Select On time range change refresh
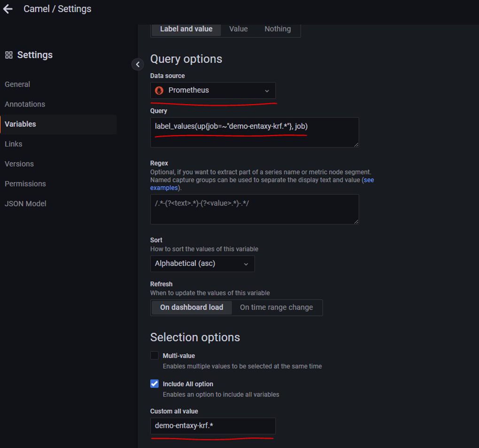 [276, 307]
